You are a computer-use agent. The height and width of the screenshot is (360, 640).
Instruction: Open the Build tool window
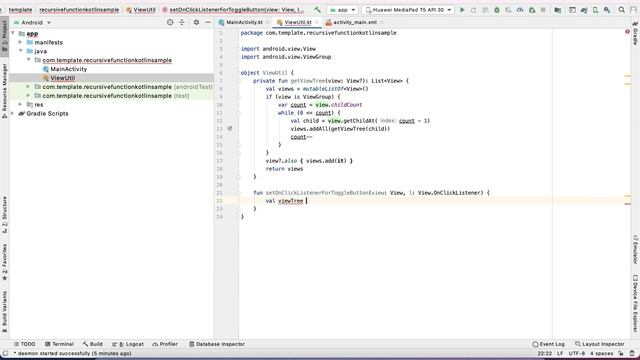pos(93,344)
